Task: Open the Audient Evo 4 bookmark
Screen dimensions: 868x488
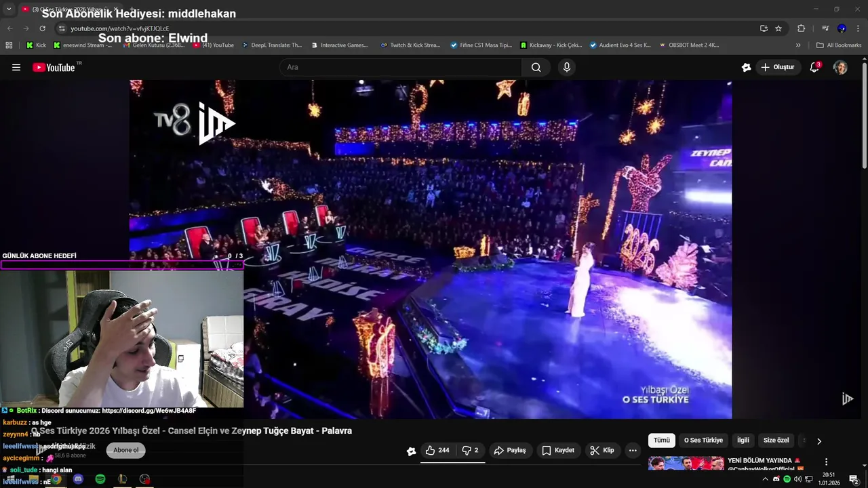Action: coord(620,45)
